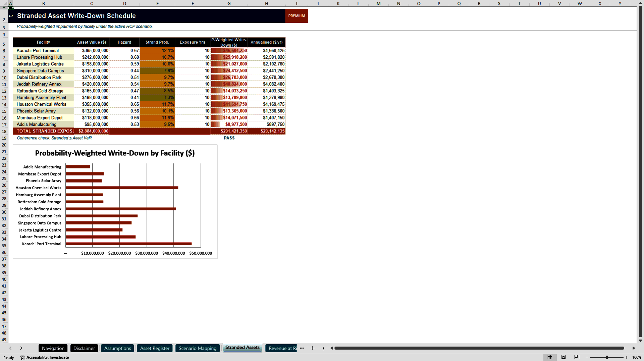Click the Jeddah Refinery Annex chart bar
Screen dimensions: 644x361
121,209
